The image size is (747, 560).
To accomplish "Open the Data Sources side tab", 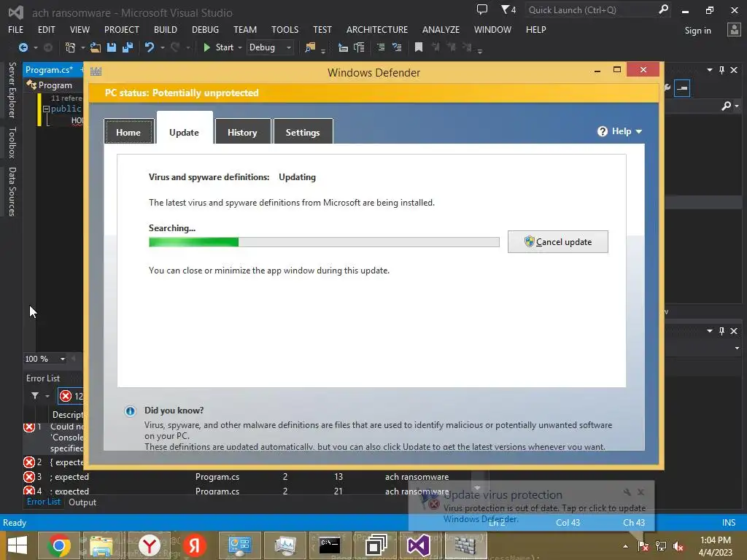I will click(12, 192).
